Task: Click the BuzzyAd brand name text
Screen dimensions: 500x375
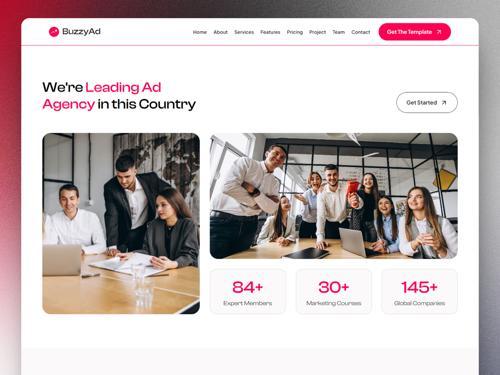Action: pos(81,32)
